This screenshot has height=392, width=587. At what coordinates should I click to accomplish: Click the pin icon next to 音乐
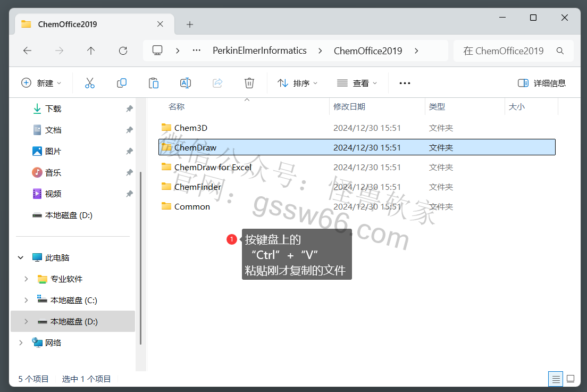[129, 173]
